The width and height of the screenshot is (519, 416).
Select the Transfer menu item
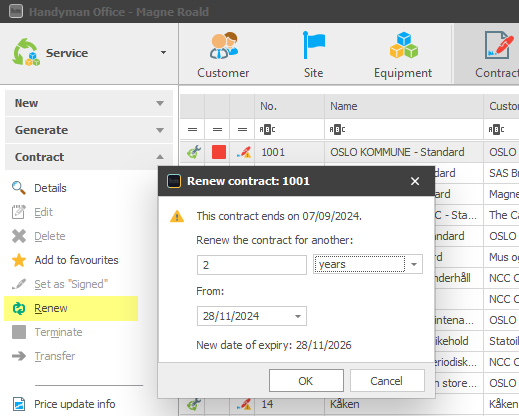(x=55, y=356)
